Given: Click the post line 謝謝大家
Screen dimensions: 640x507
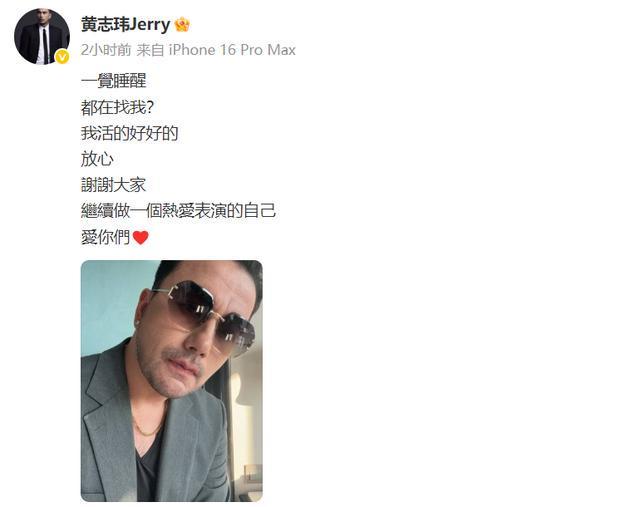Looking at the screenshot, I should tap(113, 185).
